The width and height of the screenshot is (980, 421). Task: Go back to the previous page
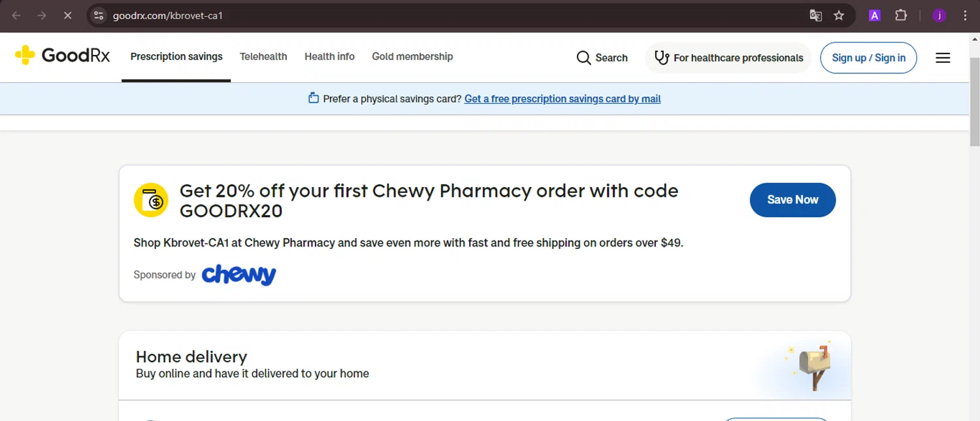16,16
